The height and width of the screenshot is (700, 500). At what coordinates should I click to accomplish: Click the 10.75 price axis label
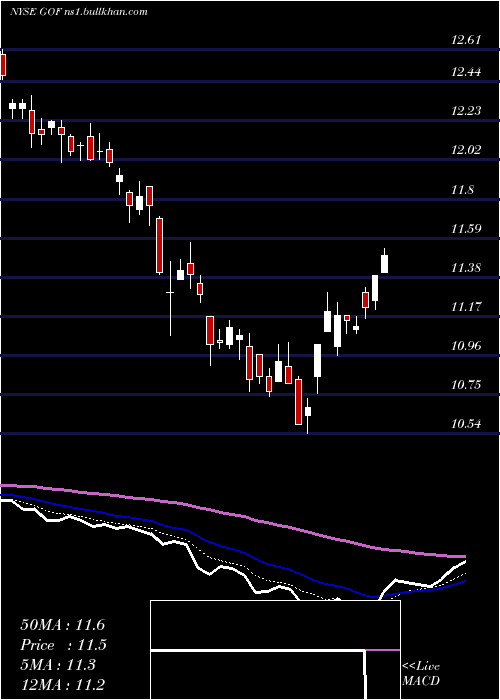pos(466,385)
